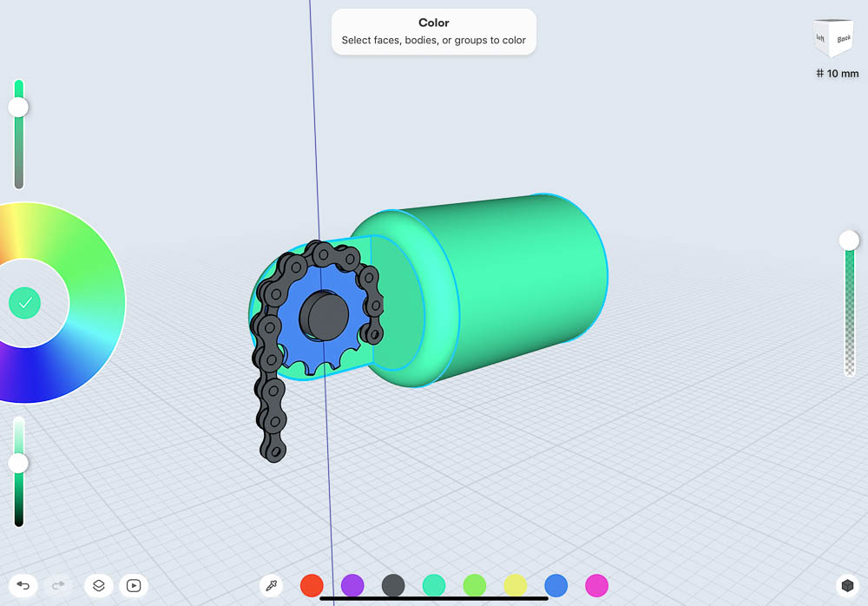The image size is (868, 606).
Task: Click the "Color" tool title
Action: pos(433,23)
